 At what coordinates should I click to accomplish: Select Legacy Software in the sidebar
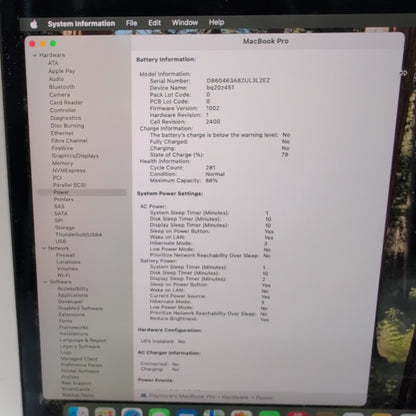[80, 346]
